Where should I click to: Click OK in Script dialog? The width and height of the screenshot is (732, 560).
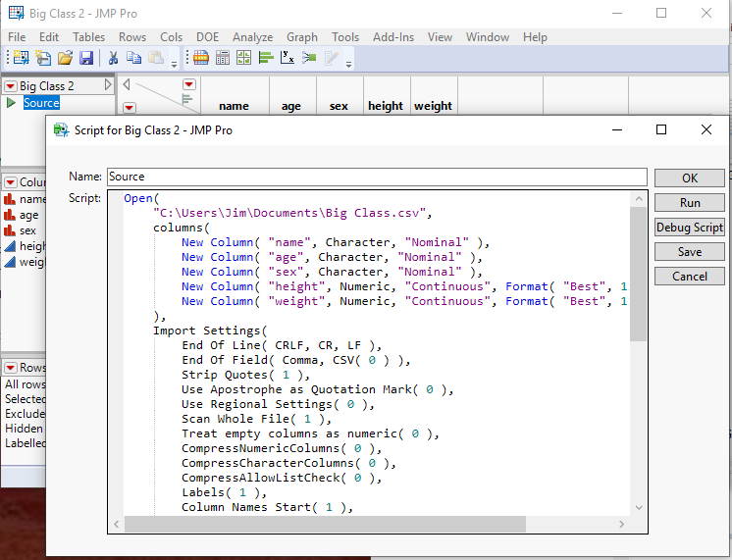coord(690,178)
